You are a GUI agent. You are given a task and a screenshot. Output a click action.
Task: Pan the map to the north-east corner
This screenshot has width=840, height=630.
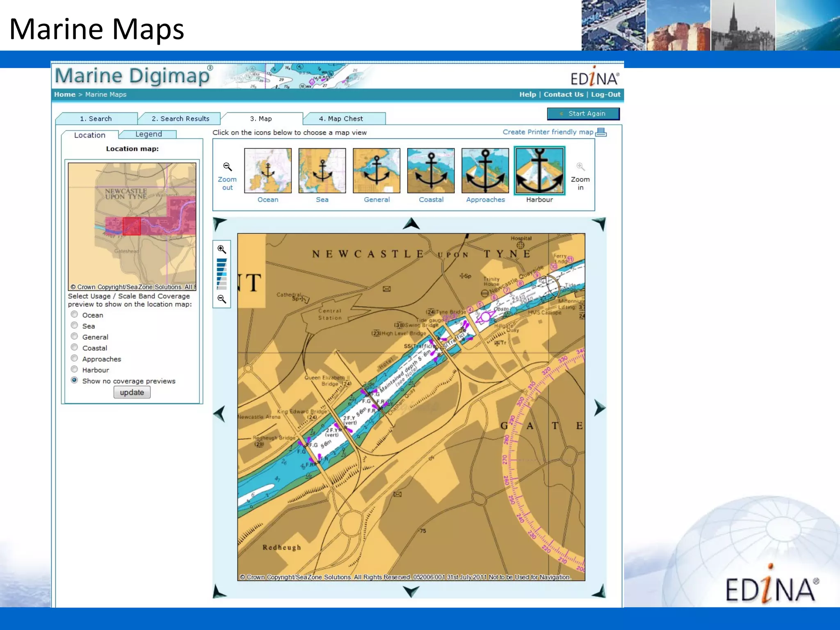click(x=599, y=224)
